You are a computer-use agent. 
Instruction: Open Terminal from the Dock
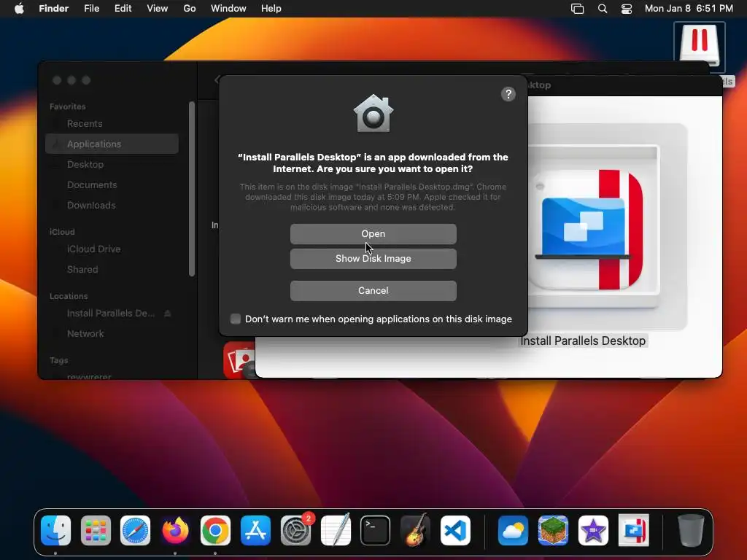(x=376, y=531)
